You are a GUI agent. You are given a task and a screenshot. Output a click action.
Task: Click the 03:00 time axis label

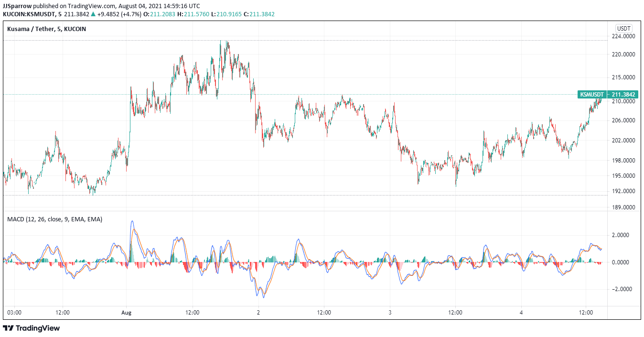[14, 313]
